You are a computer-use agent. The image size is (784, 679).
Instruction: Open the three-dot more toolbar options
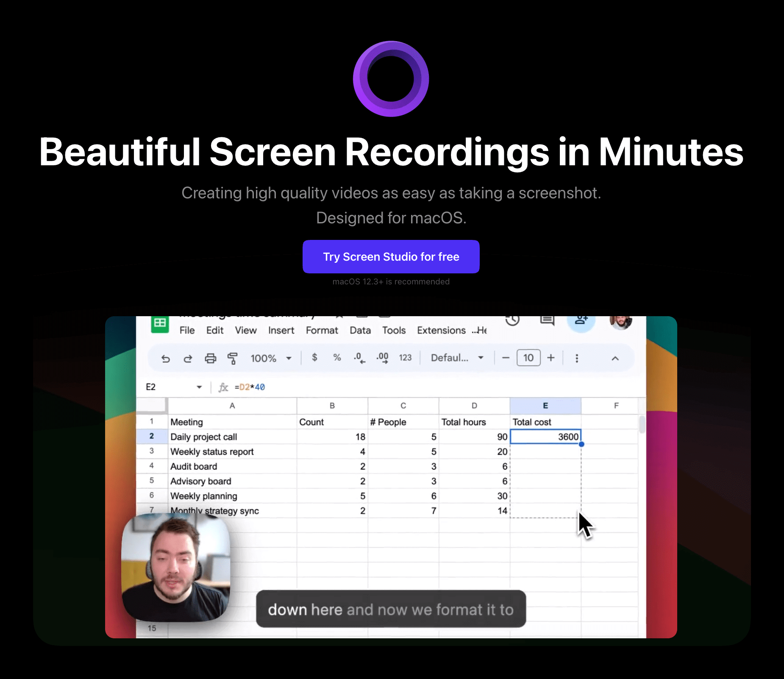(577, 359)
